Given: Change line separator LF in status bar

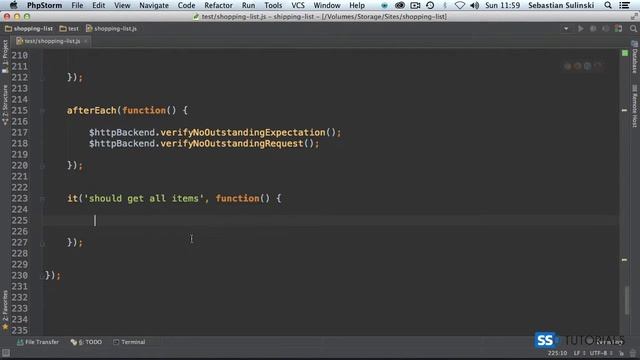Looking at the screenshot, I should click(x=579, y=353).
